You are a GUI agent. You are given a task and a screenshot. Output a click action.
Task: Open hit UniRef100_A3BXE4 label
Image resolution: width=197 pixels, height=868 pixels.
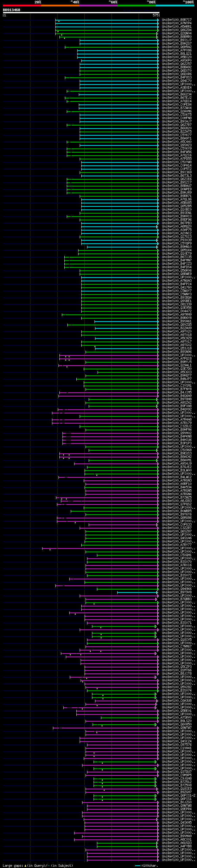click(177, 88)
